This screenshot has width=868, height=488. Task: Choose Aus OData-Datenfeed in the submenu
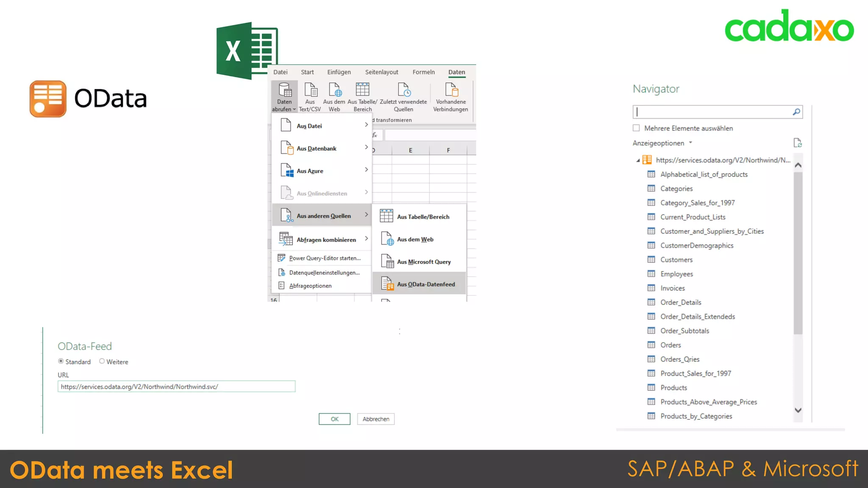[x=419, y=284]
